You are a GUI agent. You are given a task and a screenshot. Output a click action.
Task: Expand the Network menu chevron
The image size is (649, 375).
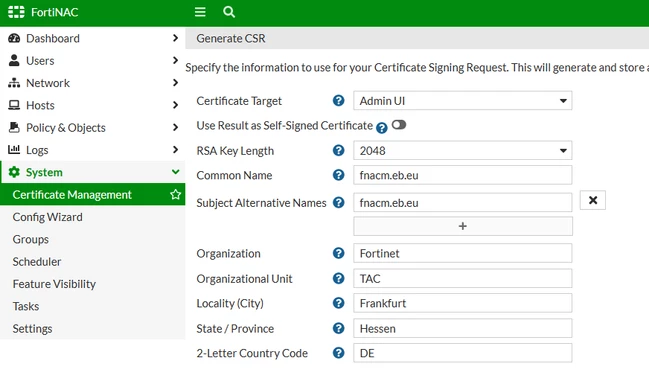tap(175, 83)
